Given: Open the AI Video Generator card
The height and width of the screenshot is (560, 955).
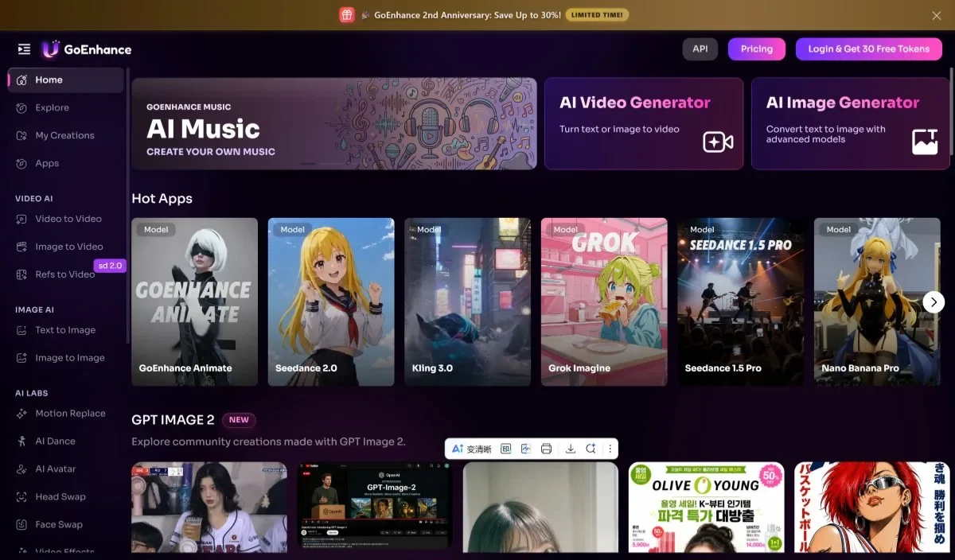Looking at the screenshot, I should pyautogui.click(x=644, y=123).
